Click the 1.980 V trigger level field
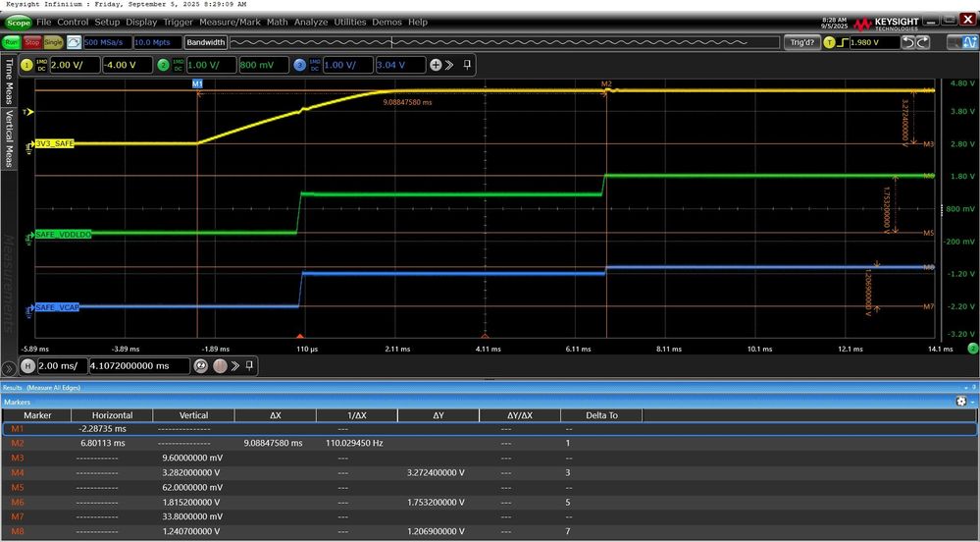Image resolution: width=980 pixels, height=542 pixels. tap(874, 42)
